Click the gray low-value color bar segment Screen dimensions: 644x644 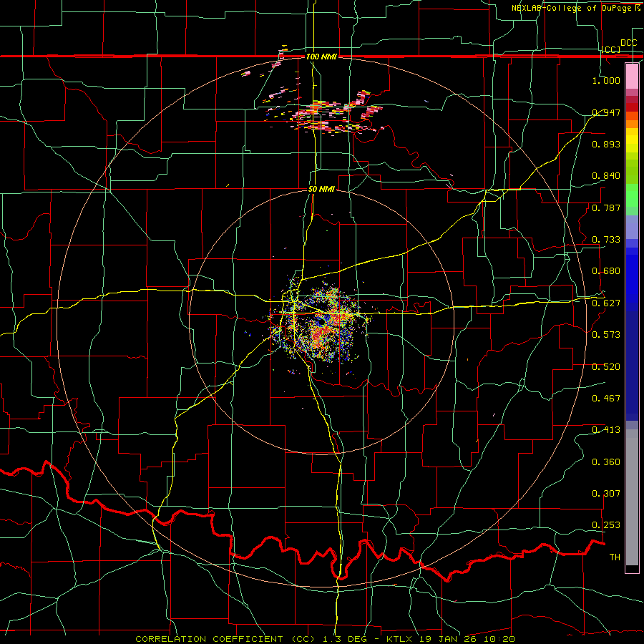tap(632, 497)
